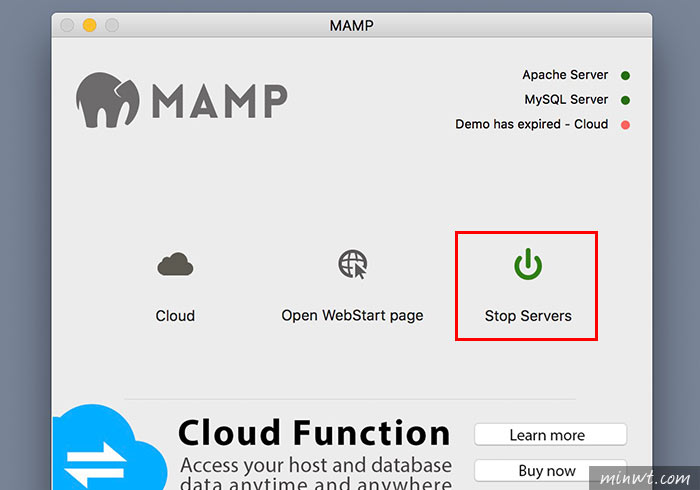Image resolution: width=700 pixels, height=490 pixels.
Task: Click the blue cloud sync arrows icon
Action: pyautogui.click(x=109, y=447)
